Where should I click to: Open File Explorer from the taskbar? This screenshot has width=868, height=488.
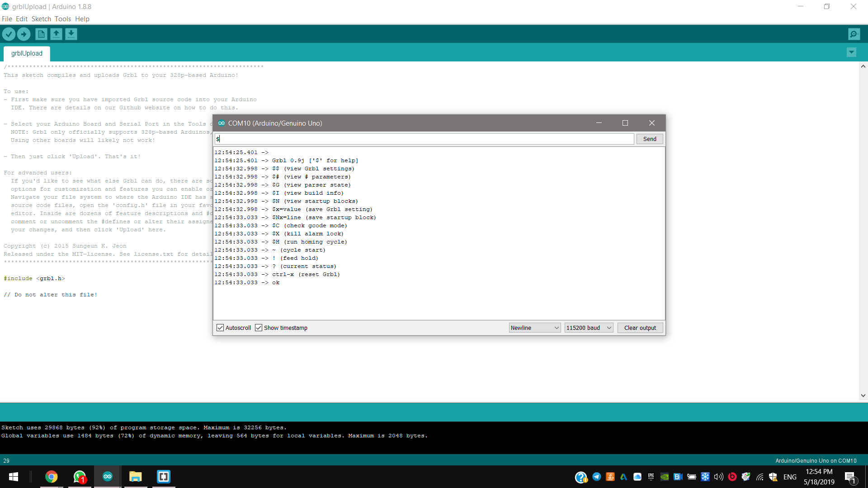(135, 477)
